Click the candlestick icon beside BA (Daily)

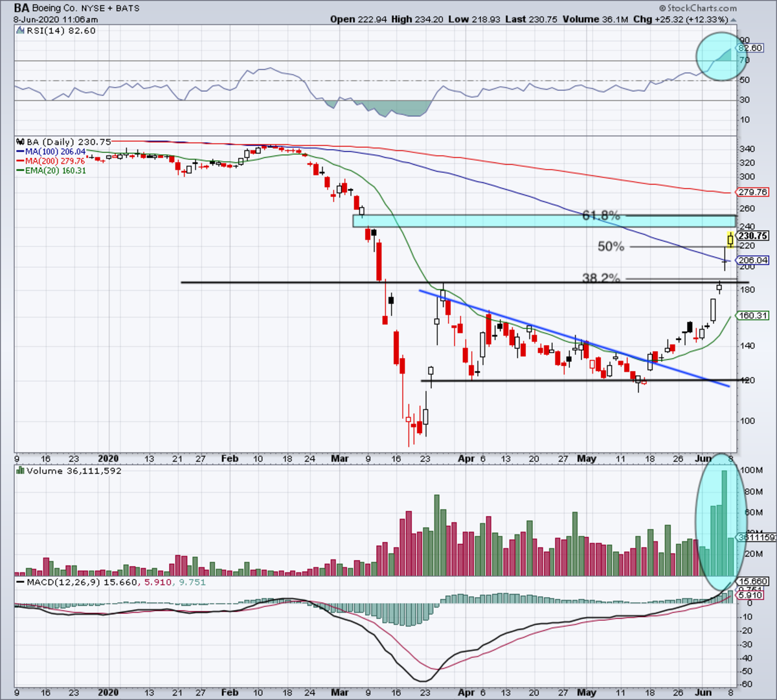point(20,141)
